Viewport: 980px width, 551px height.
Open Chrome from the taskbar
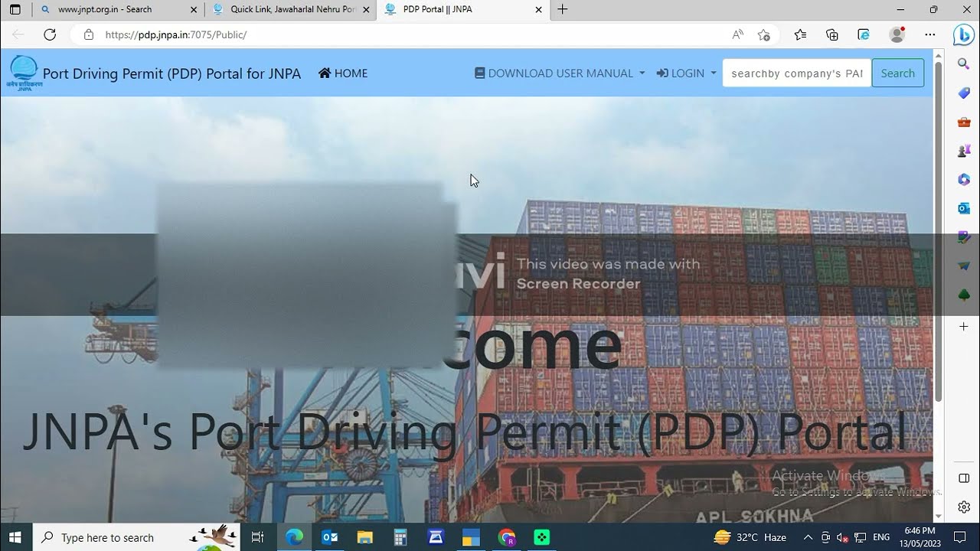click(x=507, y=537)
